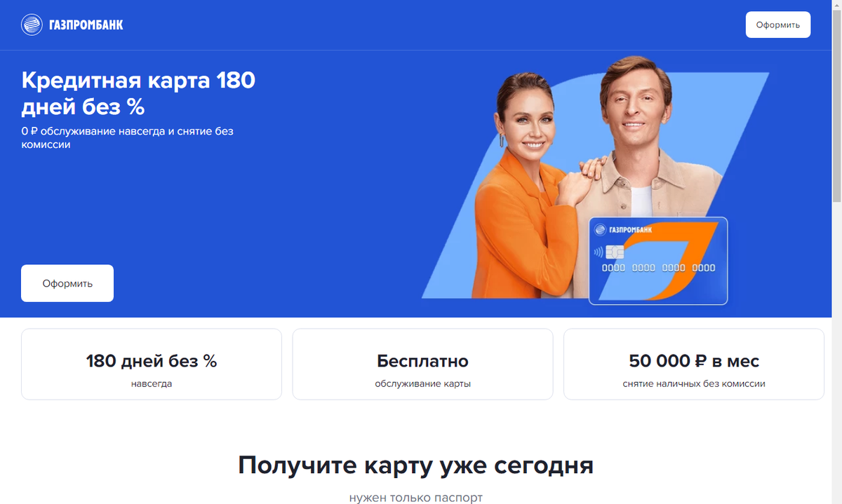Image resolution: width=842 pixels, height=504 pixels.
Task: Click the man in the beige shirt photo
Action: pos(646,161)
